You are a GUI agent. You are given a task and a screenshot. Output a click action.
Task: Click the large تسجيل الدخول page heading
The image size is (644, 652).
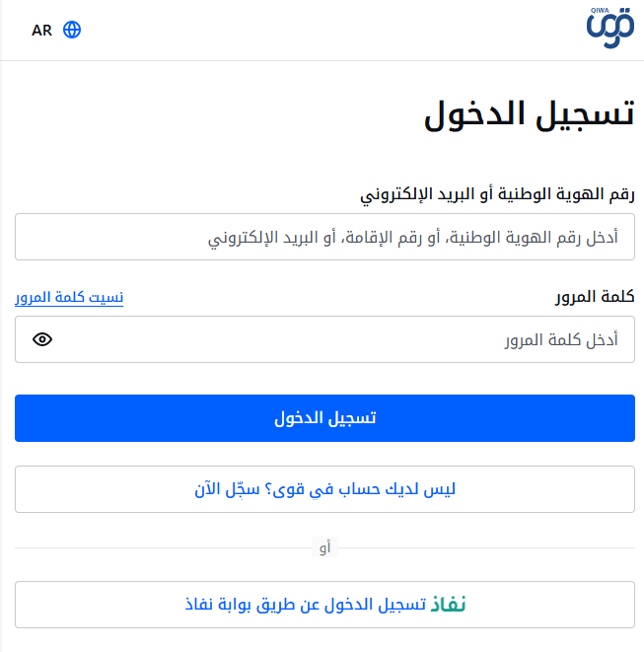point(530,115)
